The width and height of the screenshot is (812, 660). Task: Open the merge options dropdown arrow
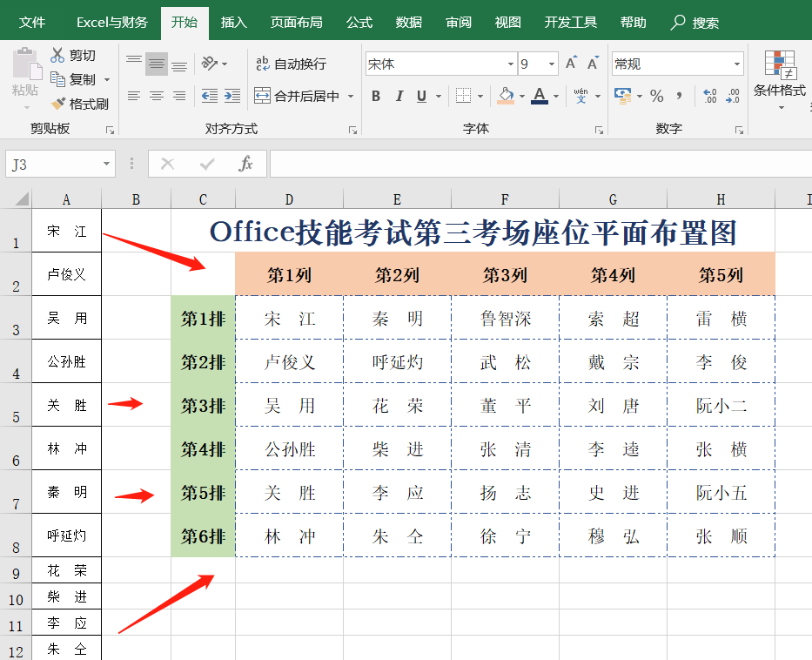coord(351,96)
